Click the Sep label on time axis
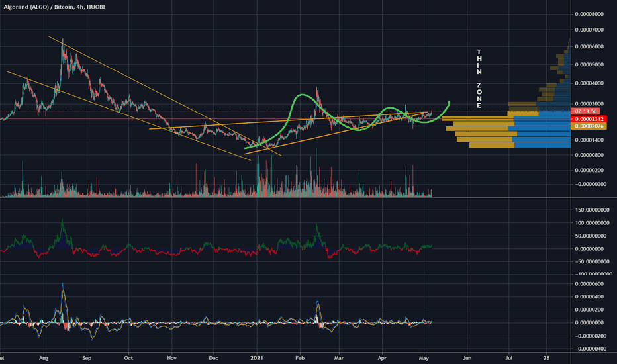 87,358
